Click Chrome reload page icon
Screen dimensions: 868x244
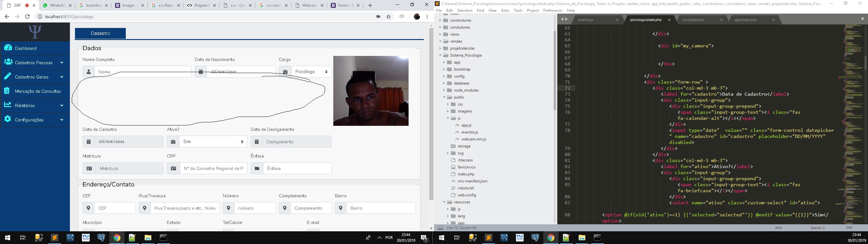(28, 17)
